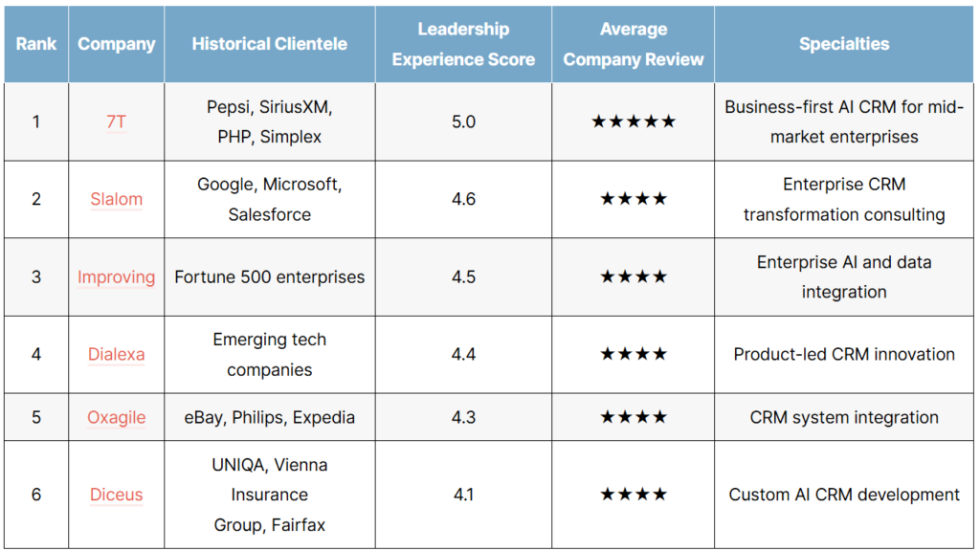Click the Product-led CRM innovation cell

tap(844, 354)
